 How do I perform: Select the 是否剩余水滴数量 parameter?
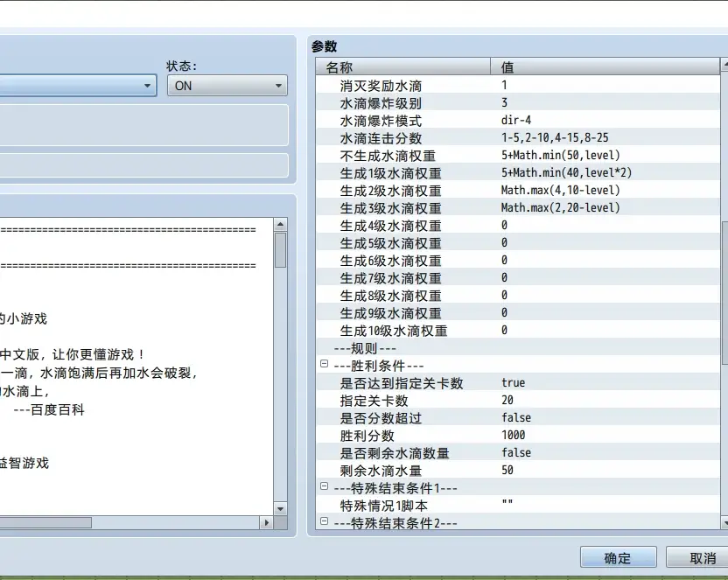point(395,453)
